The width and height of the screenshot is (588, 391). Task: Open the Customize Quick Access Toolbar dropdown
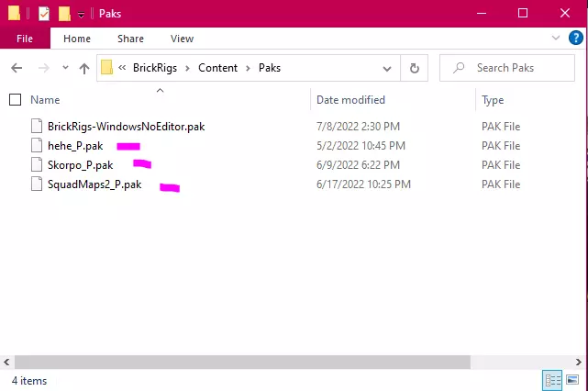click(x=81, y=15)
